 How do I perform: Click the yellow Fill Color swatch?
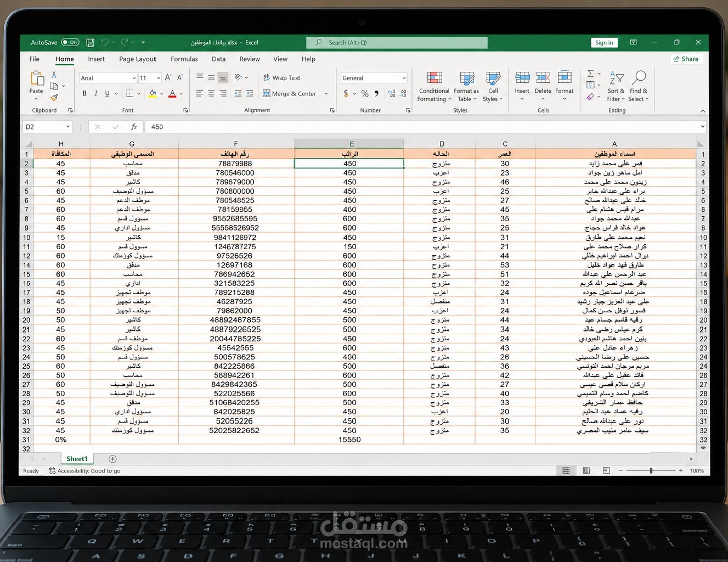pyautogui.click(x=153, y=94)
